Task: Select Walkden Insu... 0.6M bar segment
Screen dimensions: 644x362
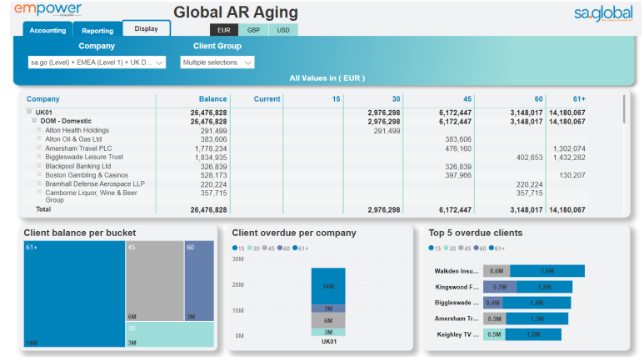Action: pyautogui.click(x=497, y=271)
